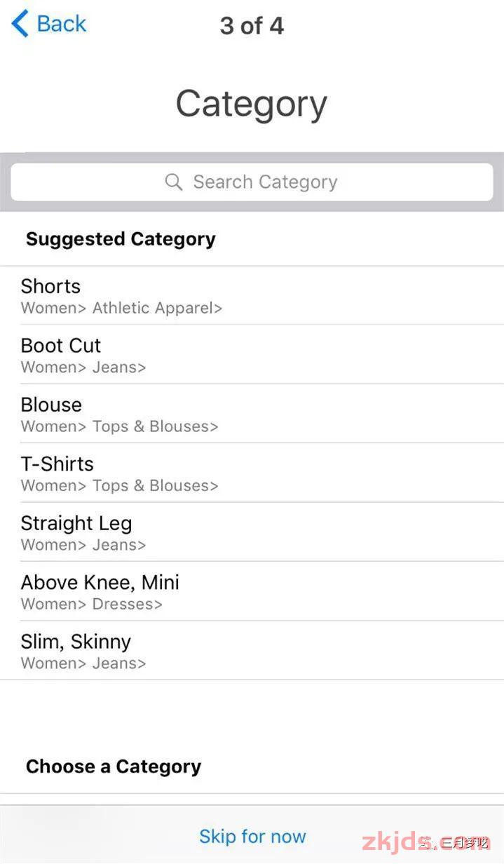Click Women> Tops & Blouses> under Blouse
Image resolution: width=504 pixels, height=864 pixels.
point(119,426)
